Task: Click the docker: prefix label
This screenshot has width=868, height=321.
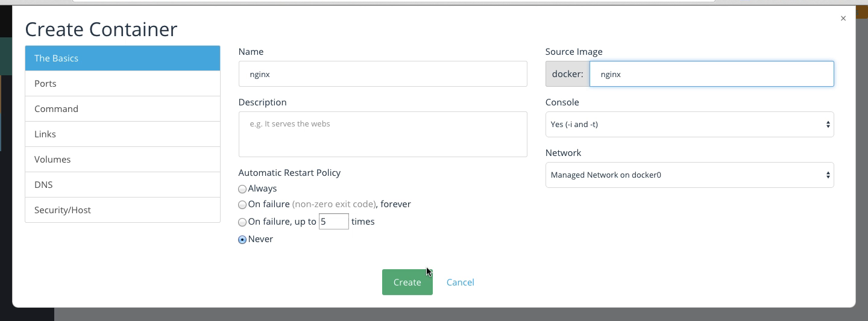Action: [567, 73]
